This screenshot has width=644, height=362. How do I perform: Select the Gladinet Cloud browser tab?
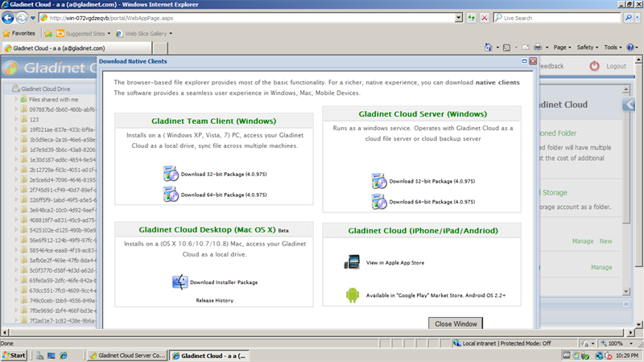(77, 48)
